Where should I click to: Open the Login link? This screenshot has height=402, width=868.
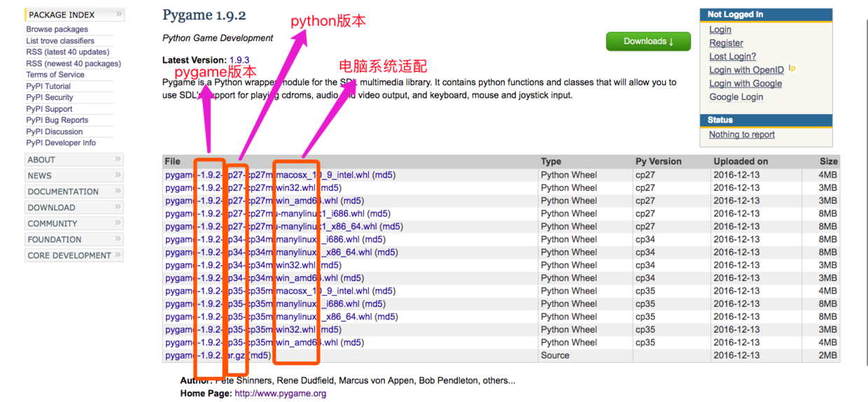[720, 29]
